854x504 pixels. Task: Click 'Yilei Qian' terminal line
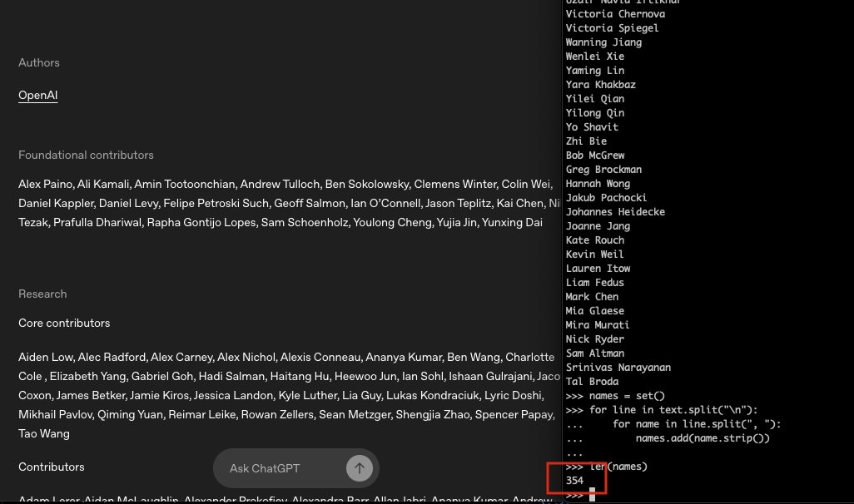pyautogui.click(x=595, y=99)
